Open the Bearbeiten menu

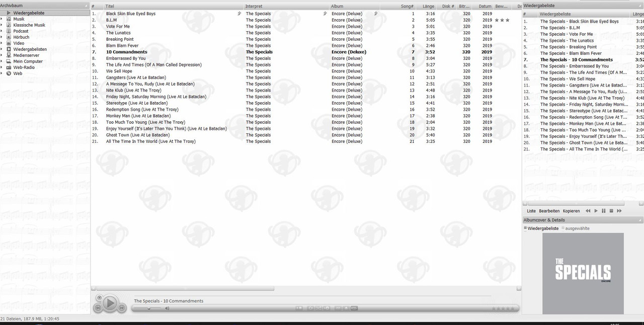tap(549, 211)
